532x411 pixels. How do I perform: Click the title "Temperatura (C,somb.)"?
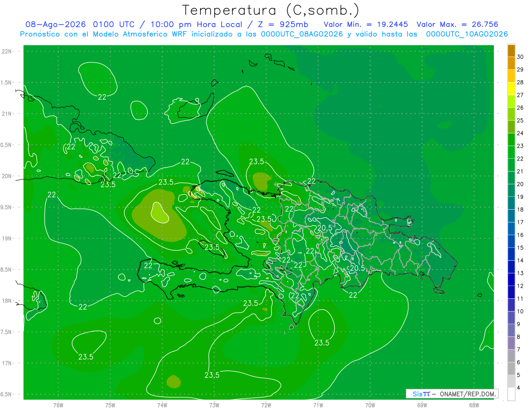[x=271, y=10]
